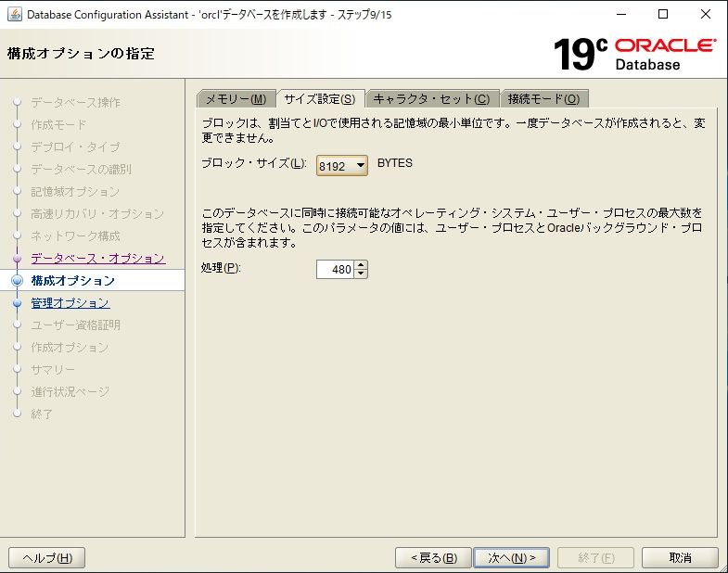The width and height of the screenshot is (728, 573).
Task: Open the ブロック・サイズ dropdown showing 8192
Action: point(341,165)
